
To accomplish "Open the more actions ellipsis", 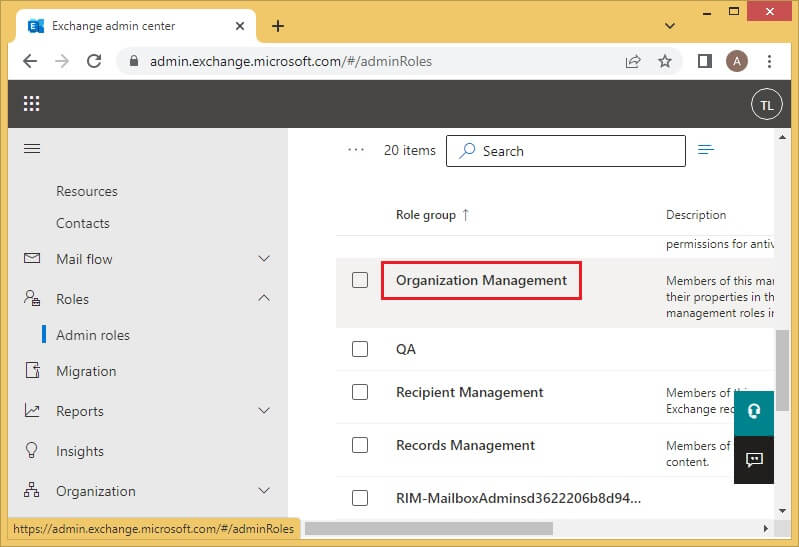I will point(356,150).
